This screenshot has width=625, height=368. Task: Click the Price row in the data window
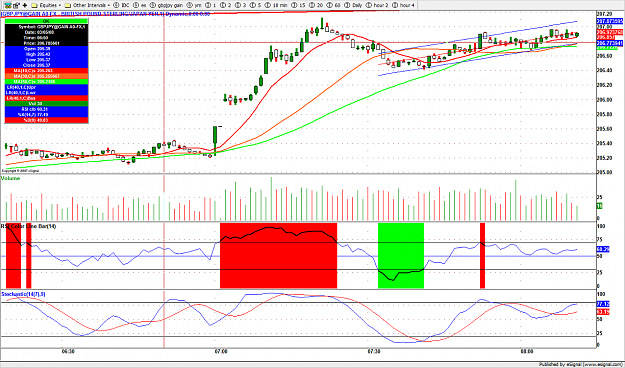46,43
